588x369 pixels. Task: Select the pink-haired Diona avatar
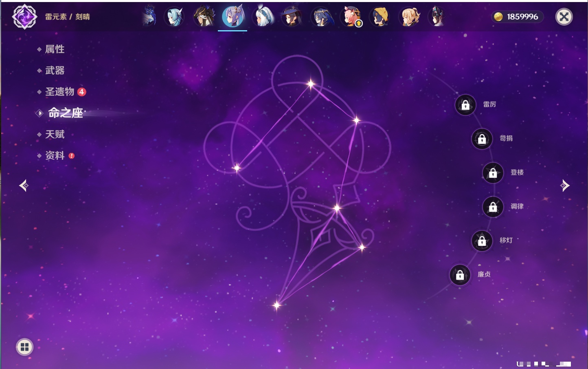tap(351, 17)
